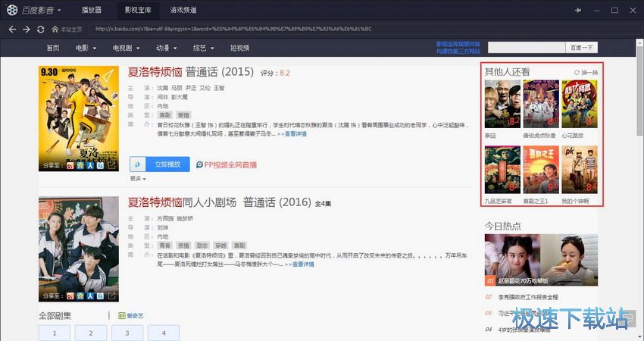This screenshot has height=341, width=644.
Task: Play episode 3 of 同人小剧场
Action: coord(127,333)
